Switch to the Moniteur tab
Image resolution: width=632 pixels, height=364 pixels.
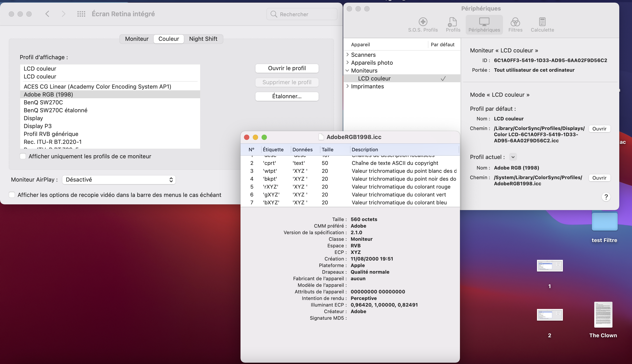click(x=137, y=39)
